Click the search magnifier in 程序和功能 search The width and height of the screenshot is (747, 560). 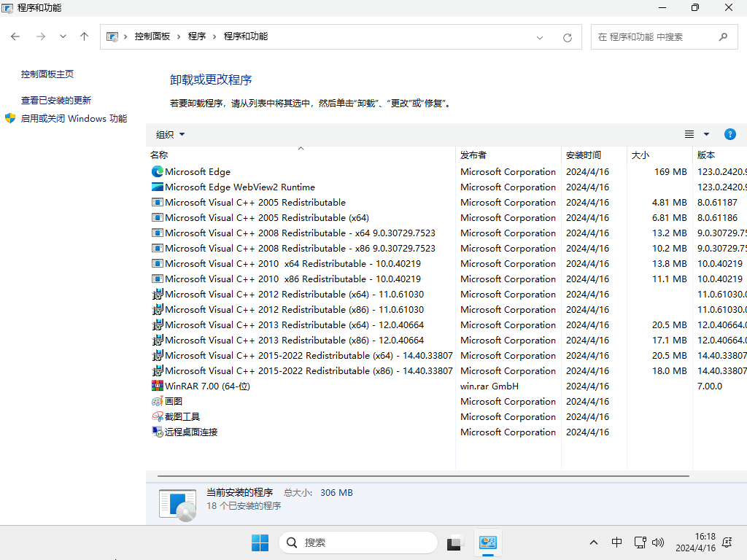coord(723,36)
